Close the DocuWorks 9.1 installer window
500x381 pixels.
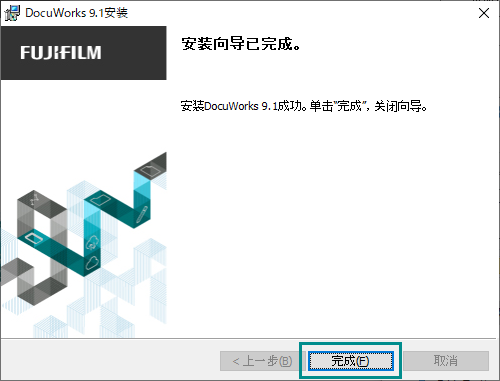point(484,13)
